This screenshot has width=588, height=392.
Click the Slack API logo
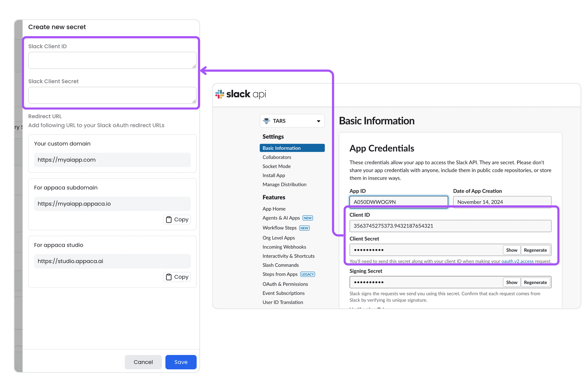tap(240, 94)
